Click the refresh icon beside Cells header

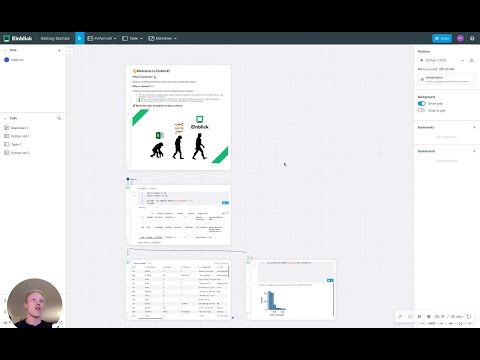59,118
